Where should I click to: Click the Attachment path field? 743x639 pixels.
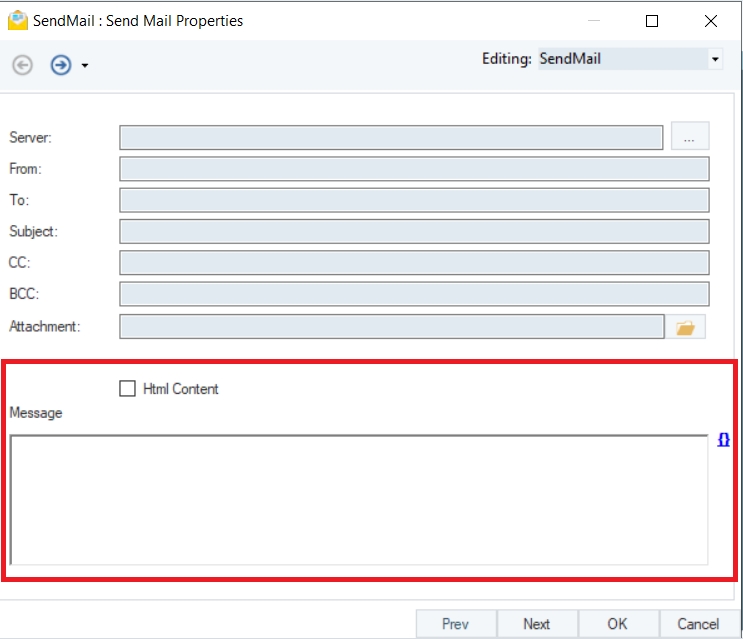[x=391, y=327]
